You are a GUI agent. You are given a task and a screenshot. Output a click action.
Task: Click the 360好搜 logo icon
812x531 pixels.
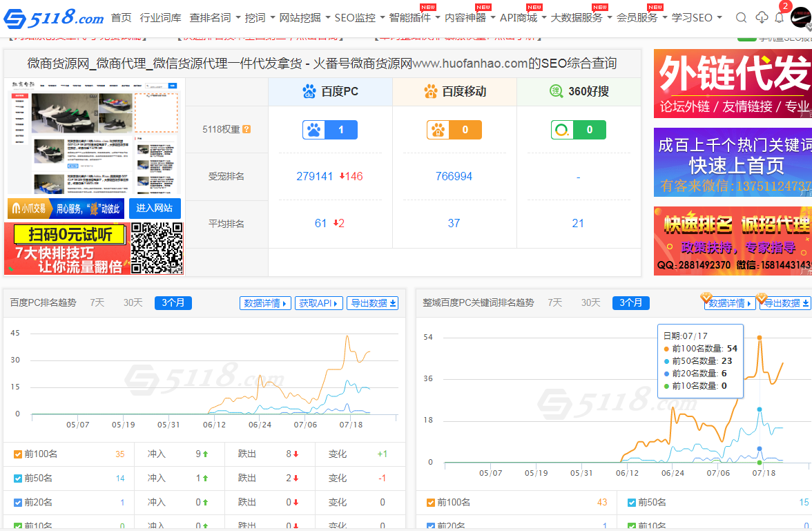[x=556, y=91]
